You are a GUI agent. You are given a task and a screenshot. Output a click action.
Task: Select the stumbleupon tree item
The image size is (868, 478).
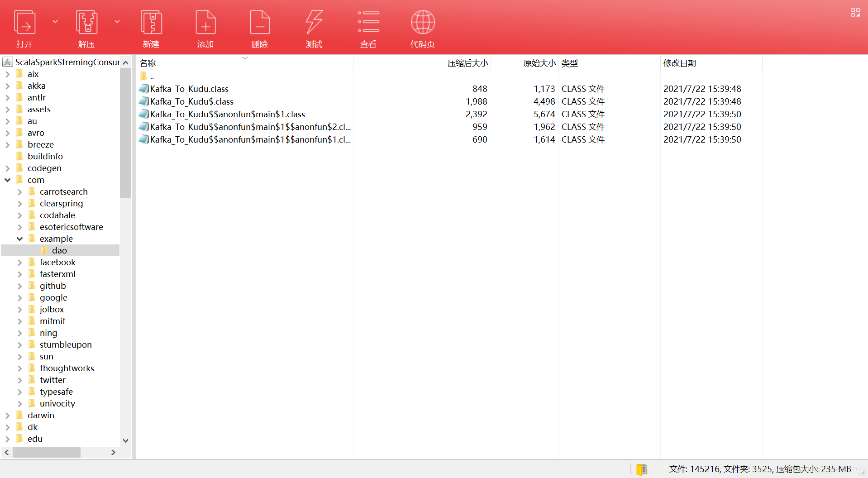pyautogui.click(x=66, y=344)
